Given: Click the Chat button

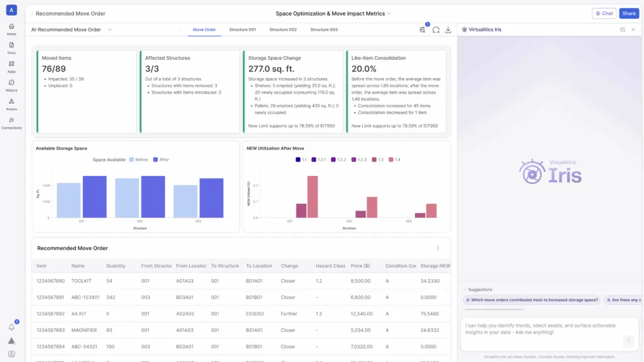Looking at the screenshot, I should (604, 14).
